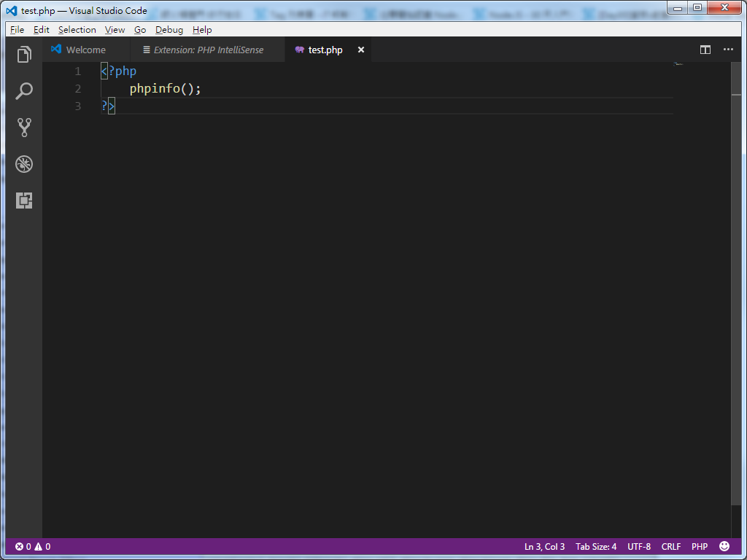Viewport: 747px width, 560px height.
Task: Switch to the Welcome tab
Action: (85, 50)
